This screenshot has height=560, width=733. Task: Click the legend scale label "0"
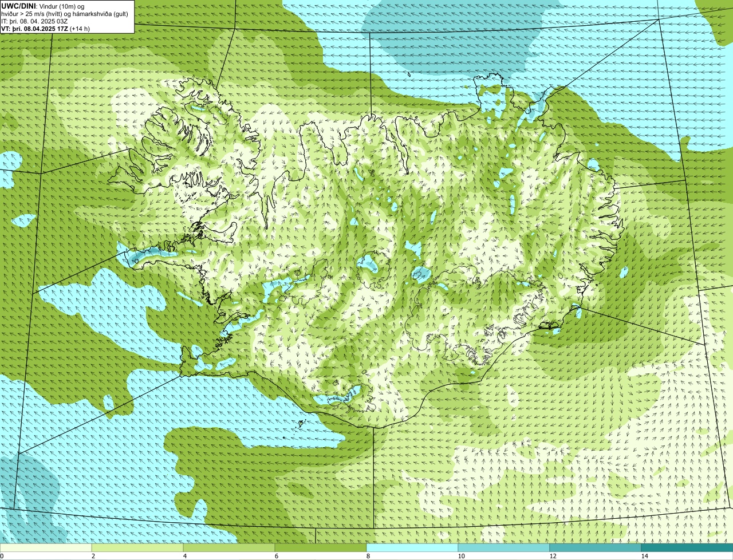click(2, 556)
